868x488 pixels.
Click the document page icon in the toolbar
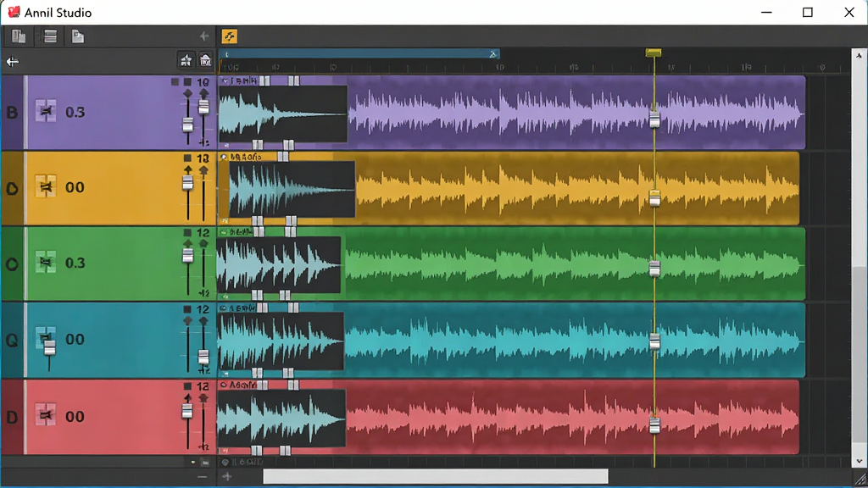[78, 36]
